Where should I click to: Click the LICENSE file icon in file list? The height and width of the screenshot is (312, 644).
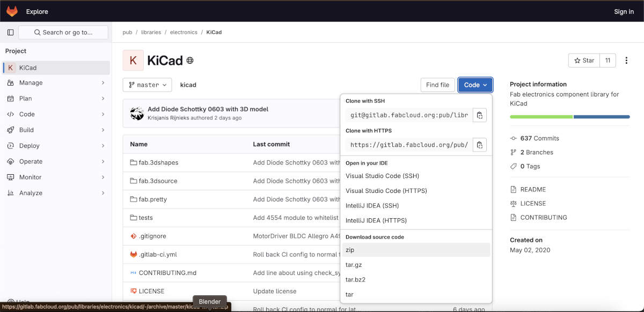pyautogui.click(x=134, y=291)
